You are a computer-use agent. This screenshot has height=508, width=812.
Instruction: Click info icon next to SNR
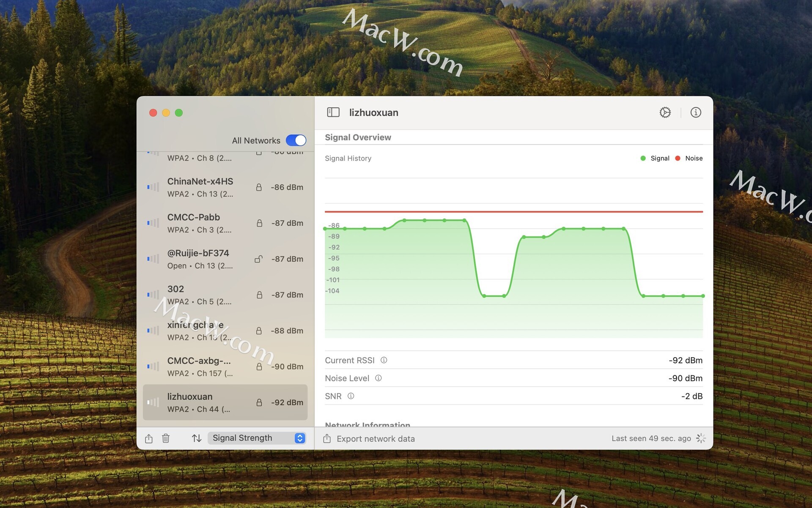pyautogui.click(x=351, y=396)
